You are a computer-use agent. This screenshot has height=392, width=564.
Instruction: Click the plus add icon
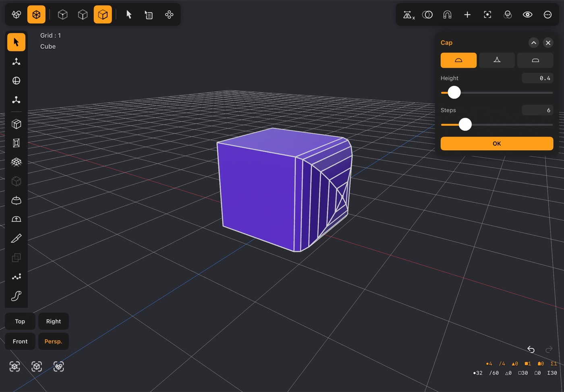[467, 15]
